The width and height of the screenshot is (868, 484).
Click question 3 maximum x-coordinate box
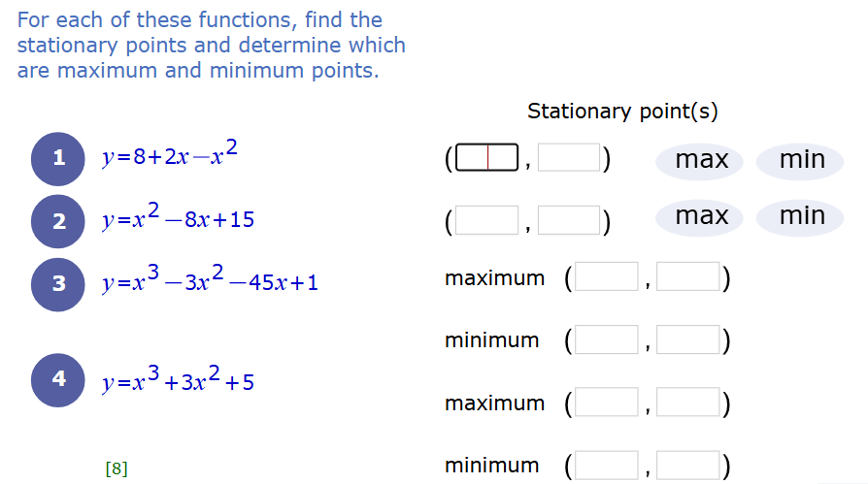(607, 276)
